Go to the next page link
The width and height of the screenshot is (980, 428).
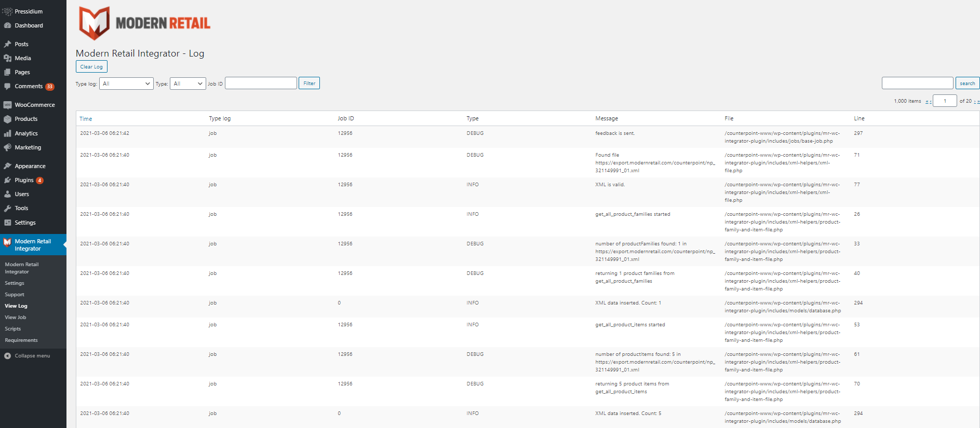tap(975, 102)
